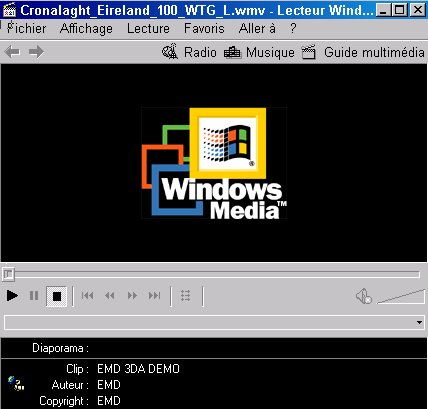Image resolution: width=428 pixels, height=409 pixels.
Task: Stop playback with the Stop button
Action: point(57,296)
